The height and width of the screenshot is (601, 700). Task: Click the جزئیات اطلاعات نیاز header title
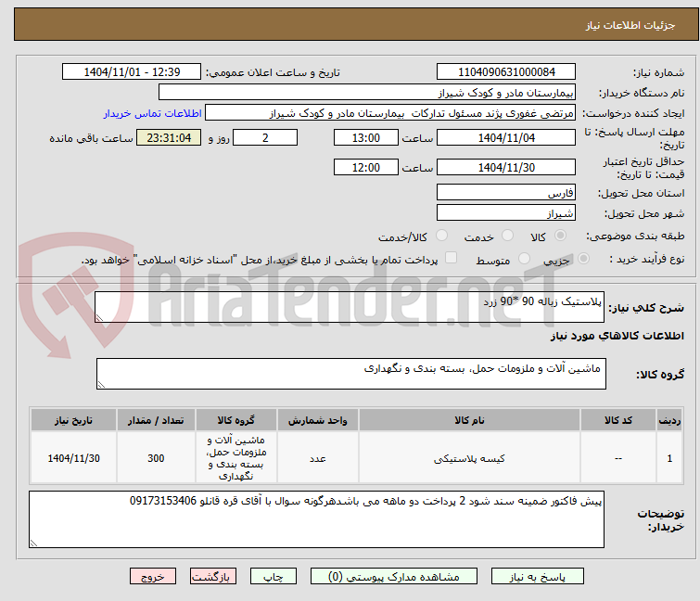click(630, 25)
